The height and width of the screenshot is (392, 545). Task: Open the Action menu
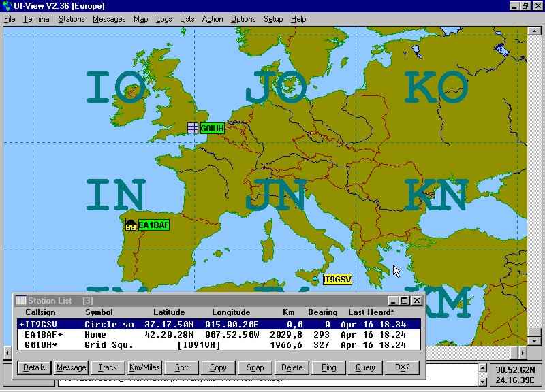click(x=213, y=19)
